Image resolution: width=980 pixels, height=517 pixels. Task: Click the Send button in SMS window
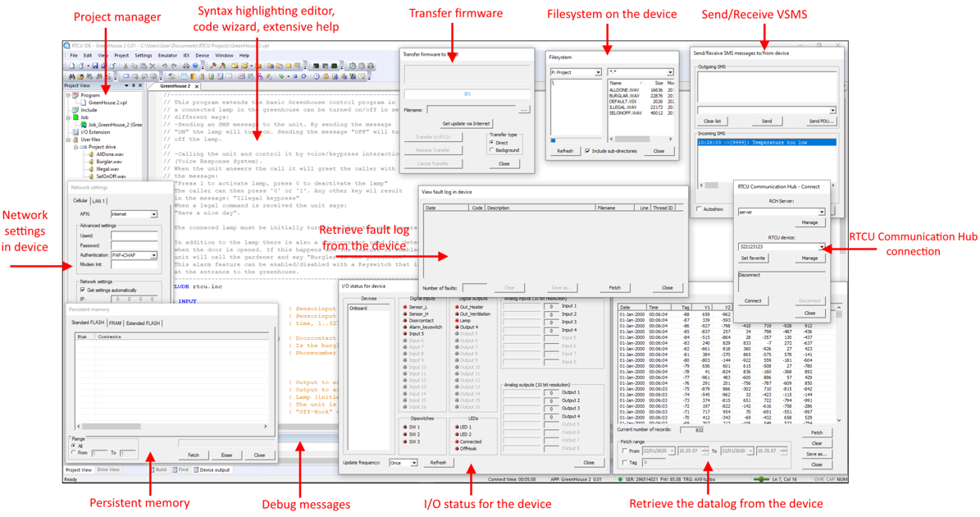click(x=766, y=121)
